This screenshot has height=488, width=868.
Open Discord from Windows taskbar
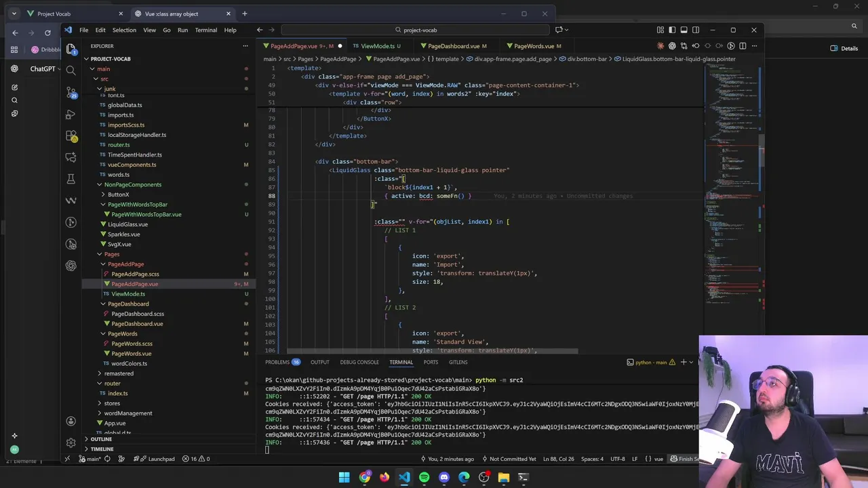(x=444, y=477)
